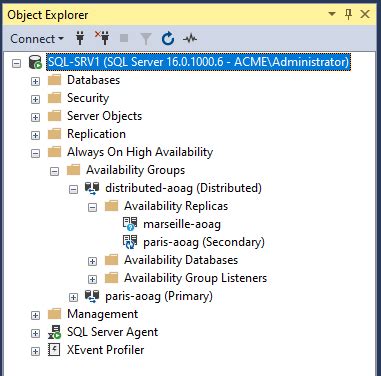Select the Replication tree label

tap(96, 134)
